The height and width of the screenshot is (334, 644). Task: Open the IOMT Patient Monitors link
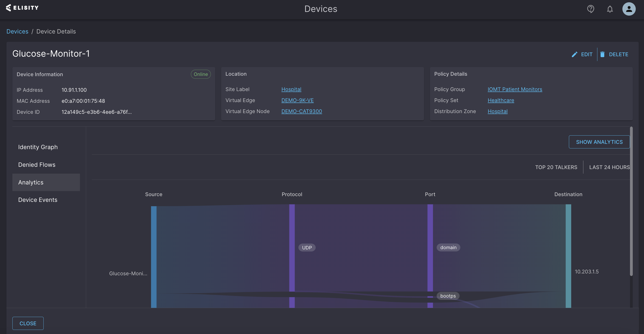[x=515, y=89]
